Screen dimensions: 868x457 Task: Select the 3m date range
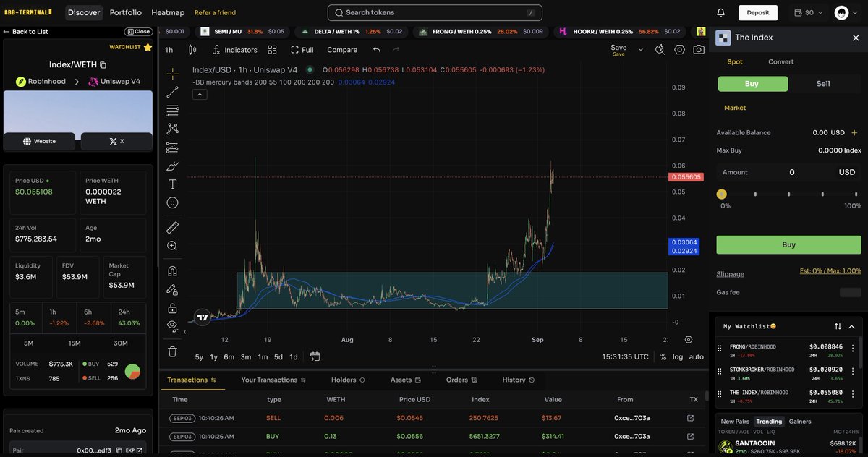[x=246, y=356]
